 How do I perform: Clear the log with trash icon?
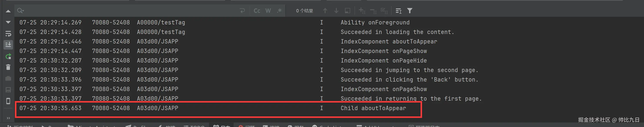tap(8, 67)
